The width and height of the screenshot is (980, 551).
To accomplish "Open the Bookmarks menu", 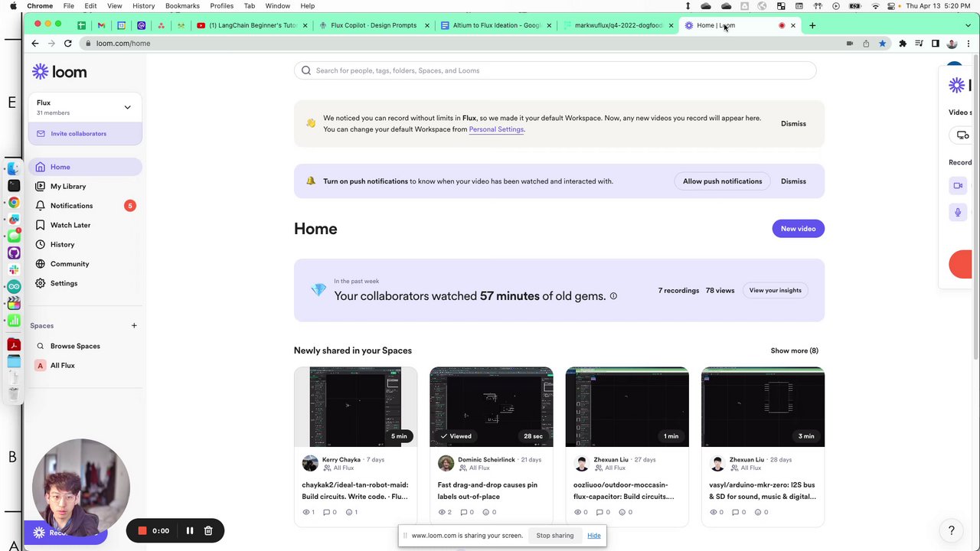I will click(x=182, y=6).
